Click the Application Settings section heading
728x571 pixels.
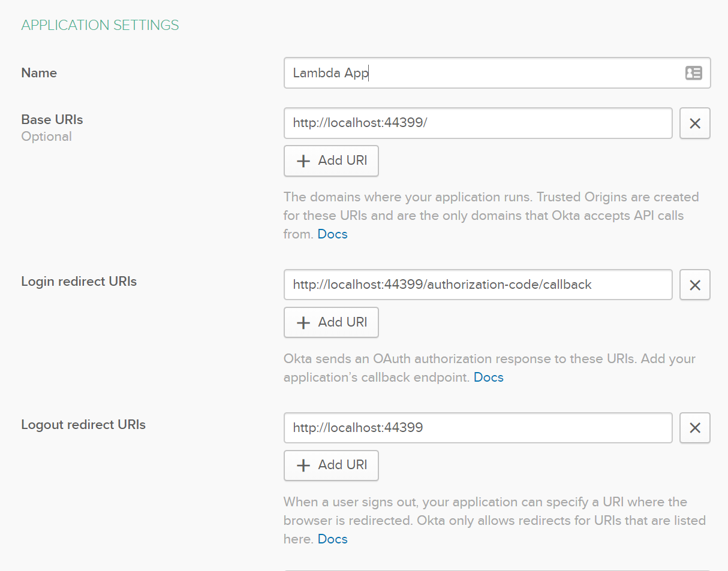pyautogui.click(x=100, y=25)
